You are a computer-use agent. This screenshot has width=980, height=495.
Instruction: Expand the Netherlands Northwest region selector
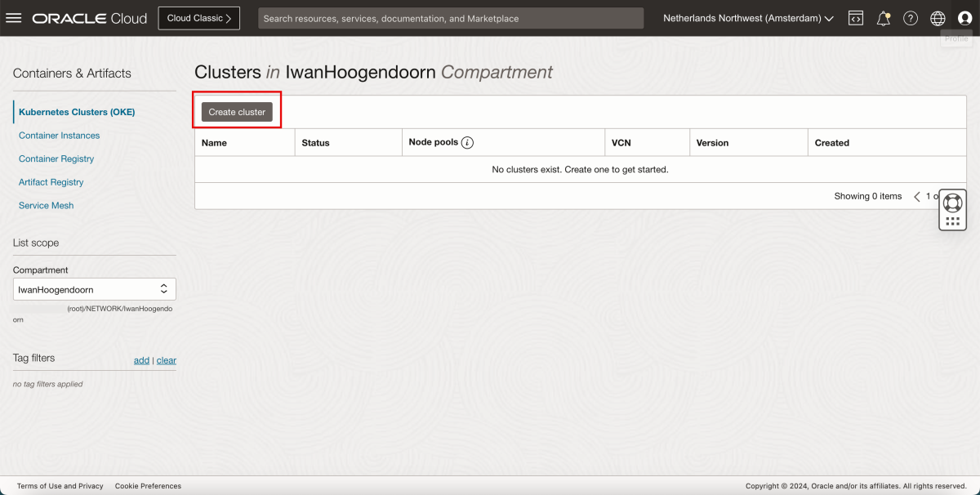(x=748, y=18)
